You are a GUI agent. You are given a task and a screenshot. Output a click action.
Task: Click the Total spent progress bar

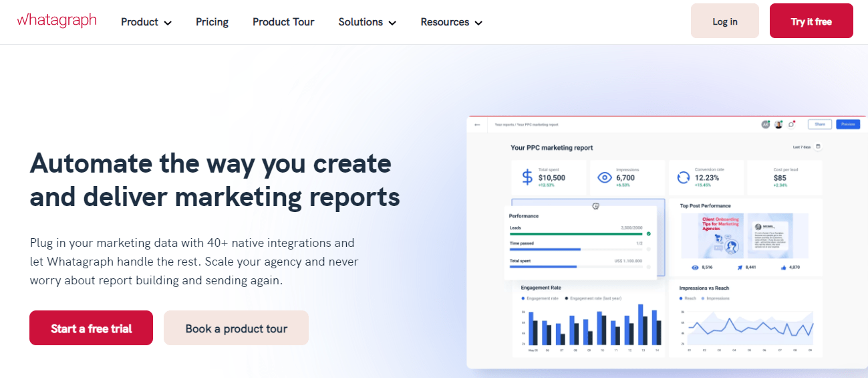[576, 266]
